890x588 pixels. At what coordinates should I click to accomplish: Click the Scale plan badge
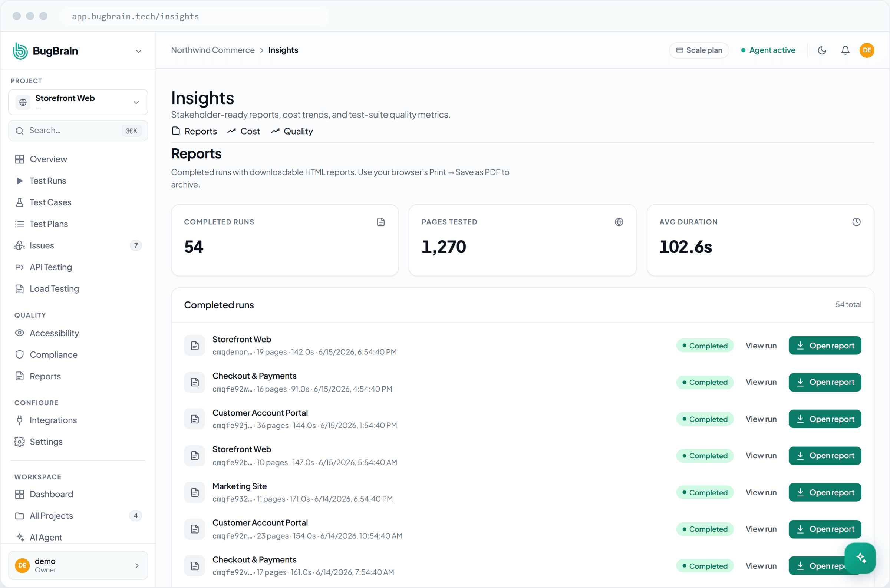(699, 50)
